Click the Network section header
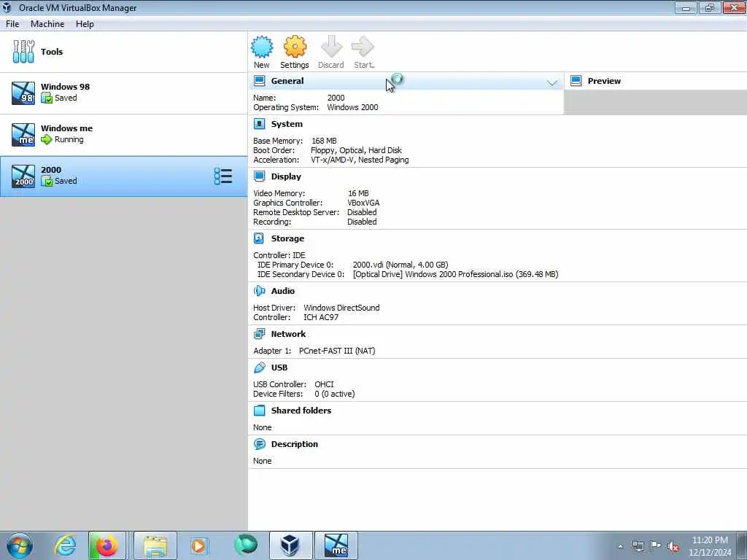The width and height of the screenshot is (747, 560). point(288,334)
